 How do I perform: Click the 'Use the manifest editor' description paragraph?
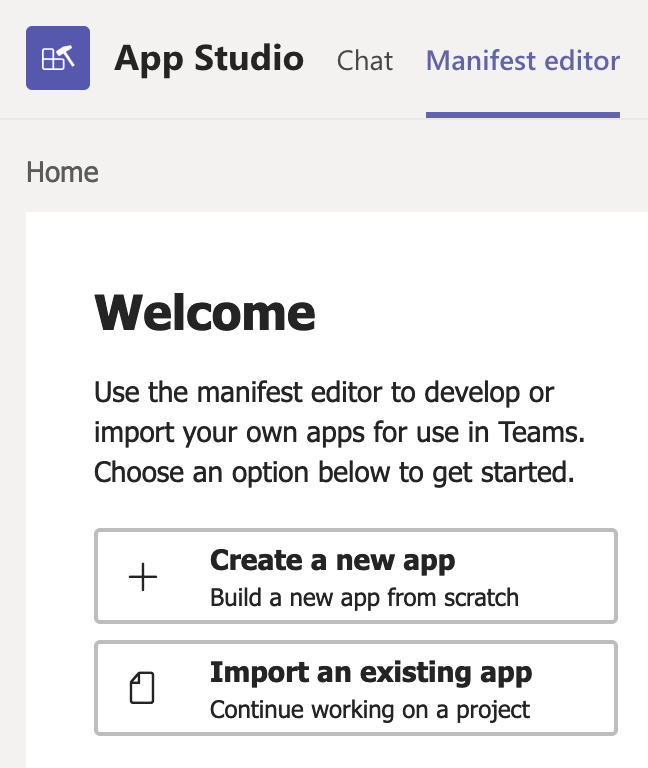pos(339,432)
